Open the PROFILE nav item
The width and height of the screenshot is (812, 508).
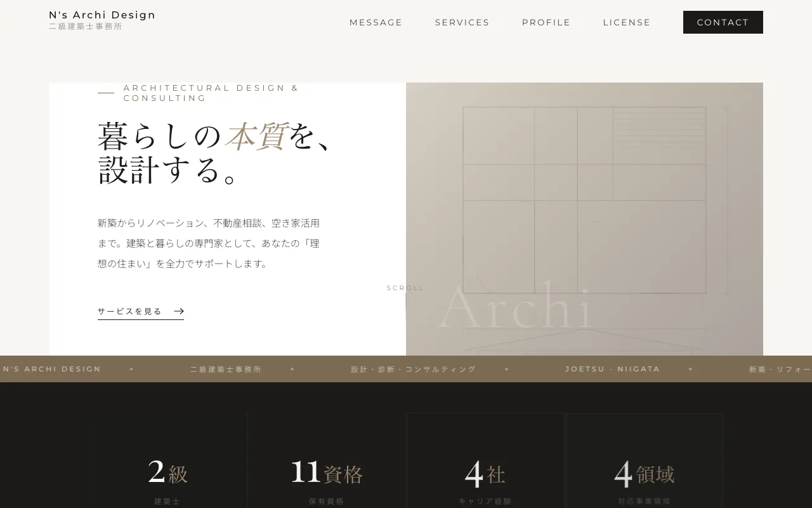point(546,22)
